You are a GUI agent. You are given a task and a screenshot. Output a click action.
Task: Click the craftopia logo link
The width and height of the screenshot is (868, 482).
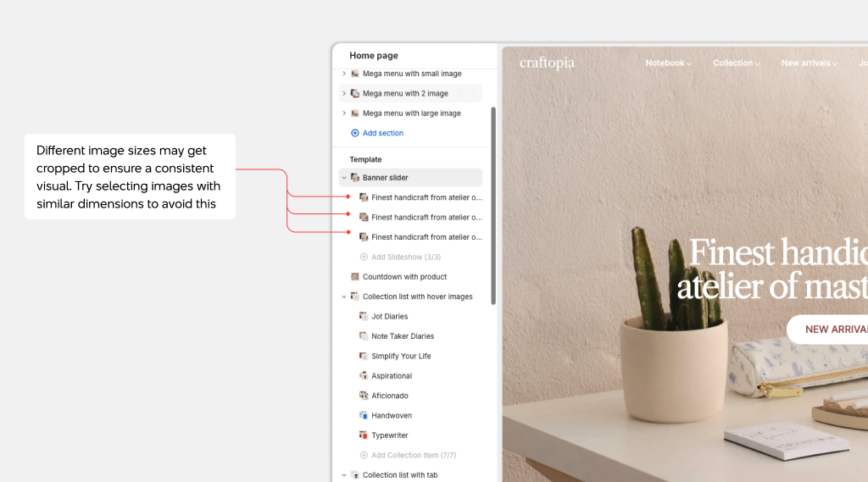[547, 64]
